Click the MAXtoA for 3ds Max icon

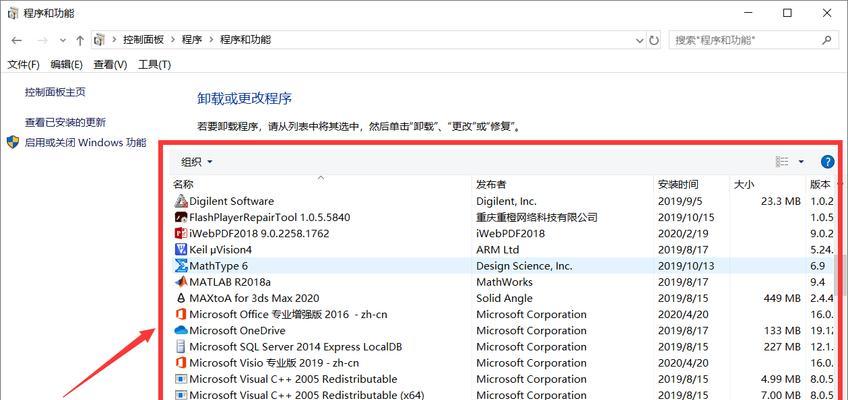click(181, 298)
